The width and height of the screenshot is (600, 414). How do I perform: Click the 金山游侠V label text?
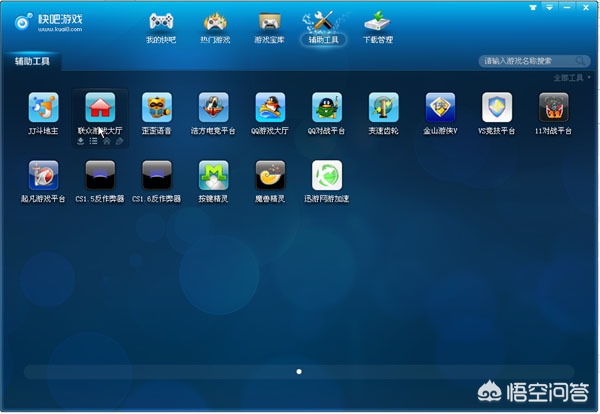point(440,131)
